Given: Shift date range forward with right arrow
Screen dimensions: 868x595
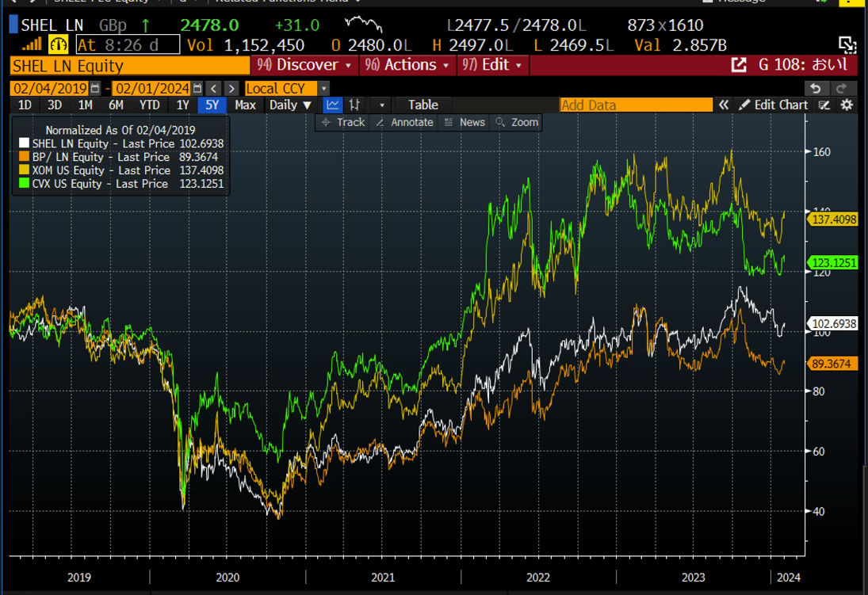Looking at the screenshot, I should pyautogui.click(x=232, y=89).
